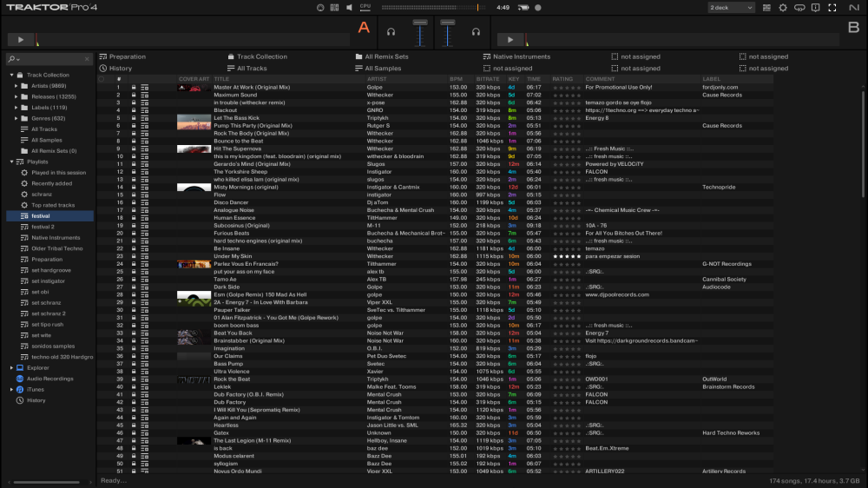Viewport: 868px width, 488px height.
Task: Click the snap/clock indicator icon in header
Action: [x=320, y=8]
